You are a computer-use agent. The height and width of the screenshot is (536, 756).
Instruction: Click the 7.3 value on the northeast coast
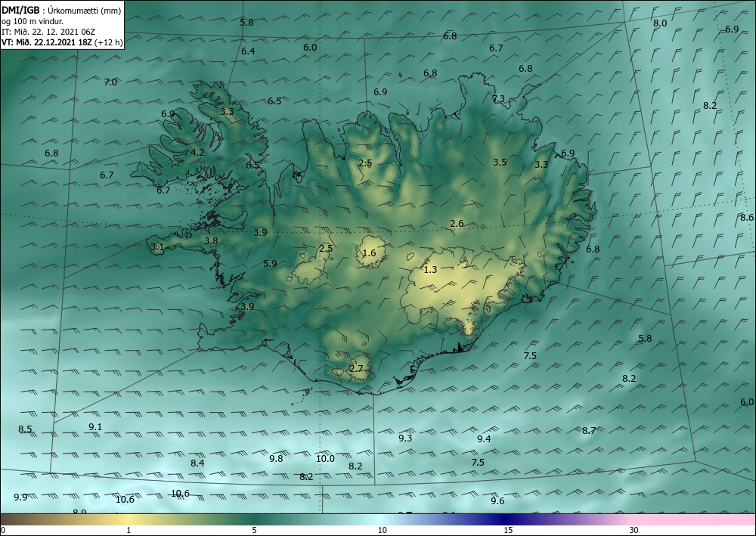[498, 99]
